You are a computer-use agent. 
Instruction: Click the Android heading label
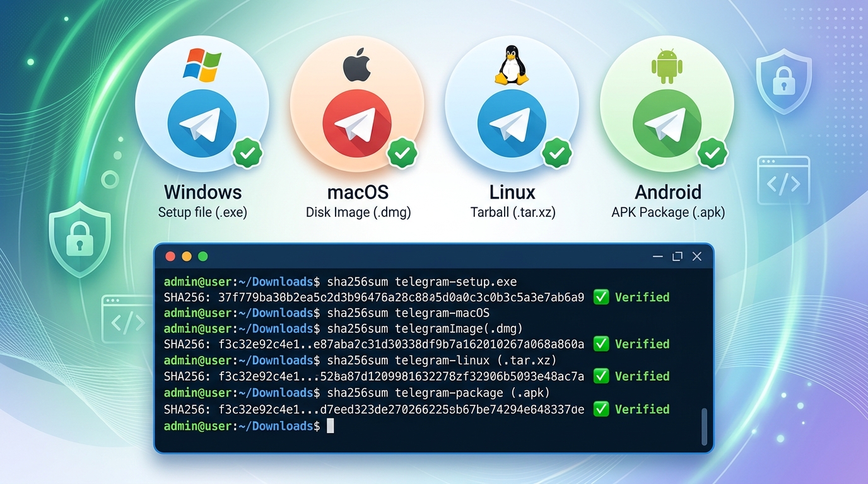[668, 192]
